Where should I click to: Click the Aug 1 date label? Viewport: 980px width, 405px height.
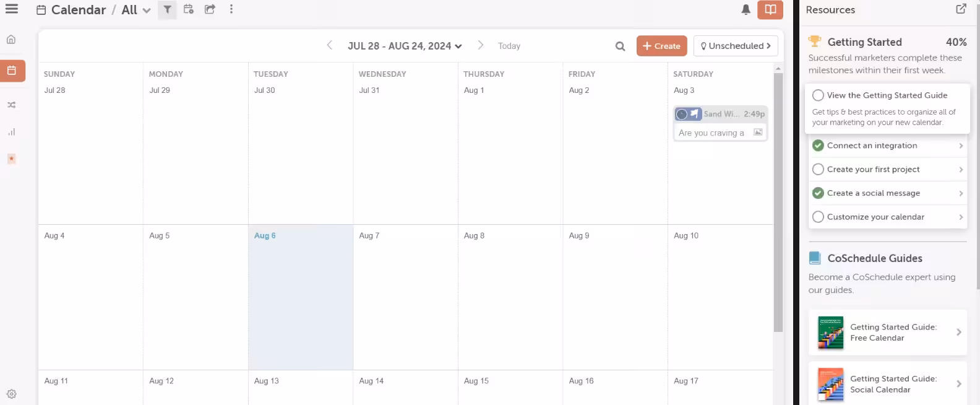[474, 90]
